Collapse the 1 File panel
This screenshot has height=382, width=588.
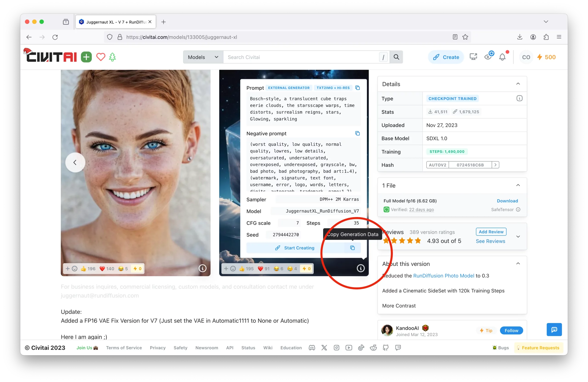[518, 185]
